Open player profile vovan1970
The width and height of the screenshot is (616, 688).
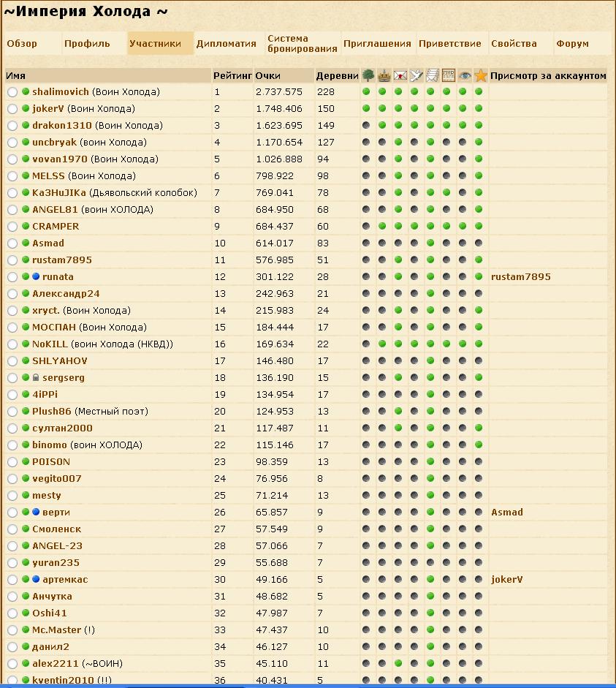[60, 159]
